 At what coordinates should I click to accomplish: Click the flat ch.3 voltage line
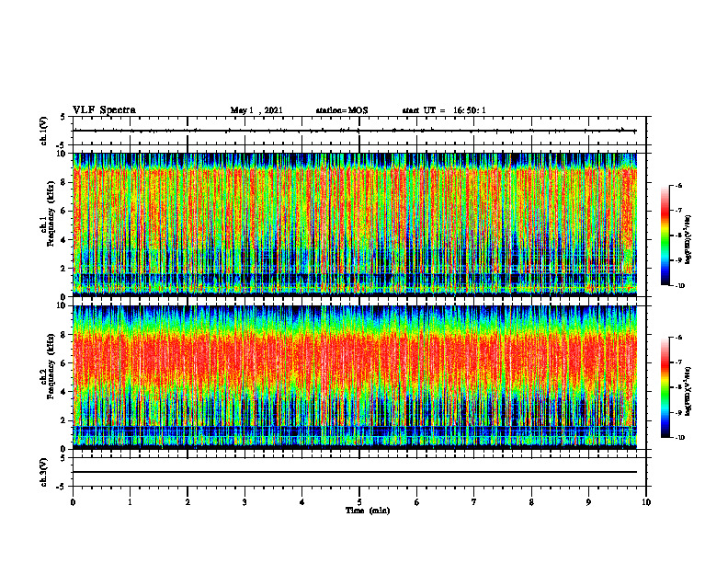[x=355, y=472]
